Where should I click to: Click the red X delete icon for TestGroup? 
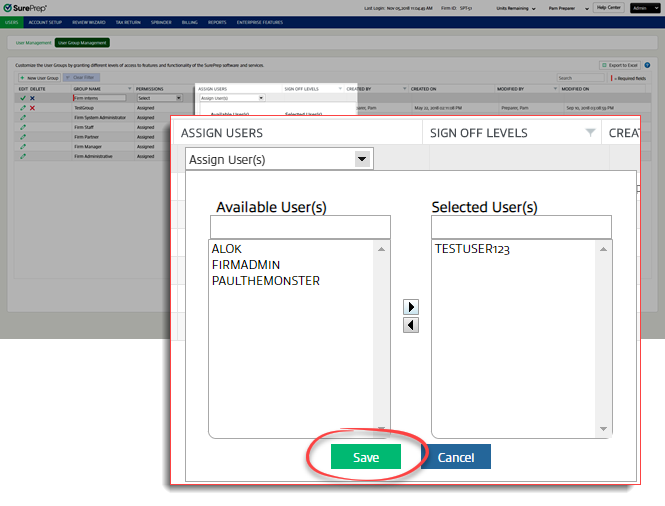pos(32,108)
